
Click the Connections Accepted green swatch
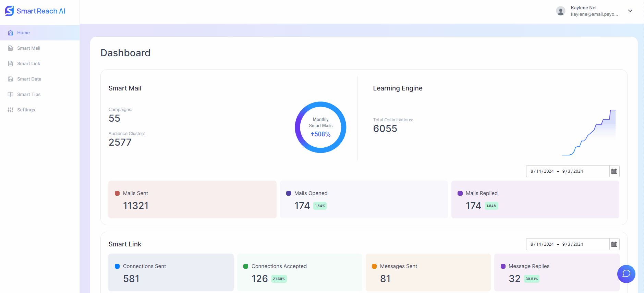coord(246,266)
